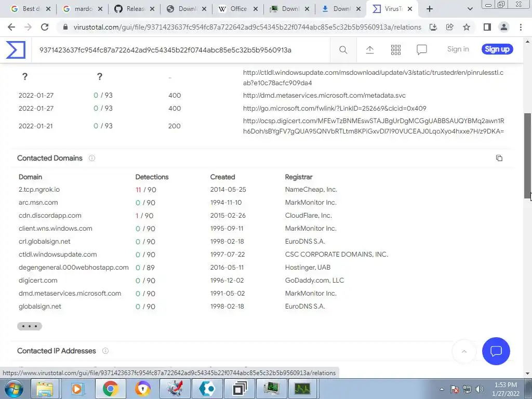The height and width of the screenshot is (399, 532).
Task: Click Windows Start button
Action: point(14,389)
